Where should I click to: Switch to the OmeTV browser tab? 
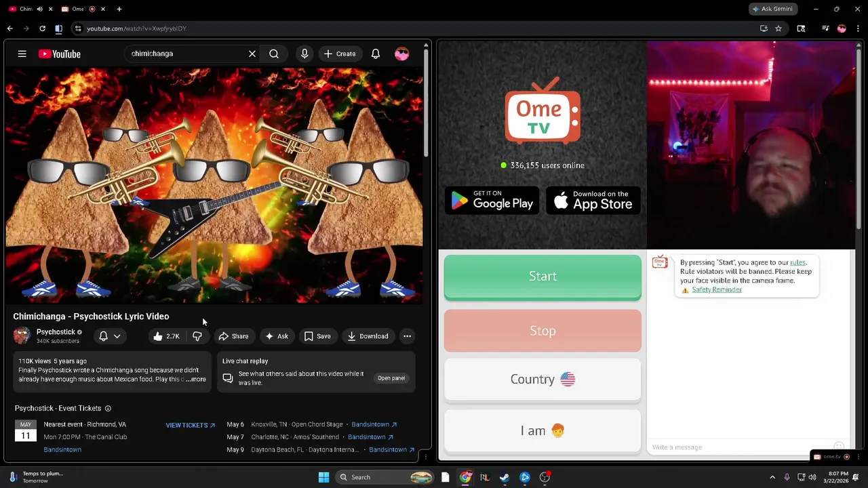pyautogui.click(x=77, y=9)
